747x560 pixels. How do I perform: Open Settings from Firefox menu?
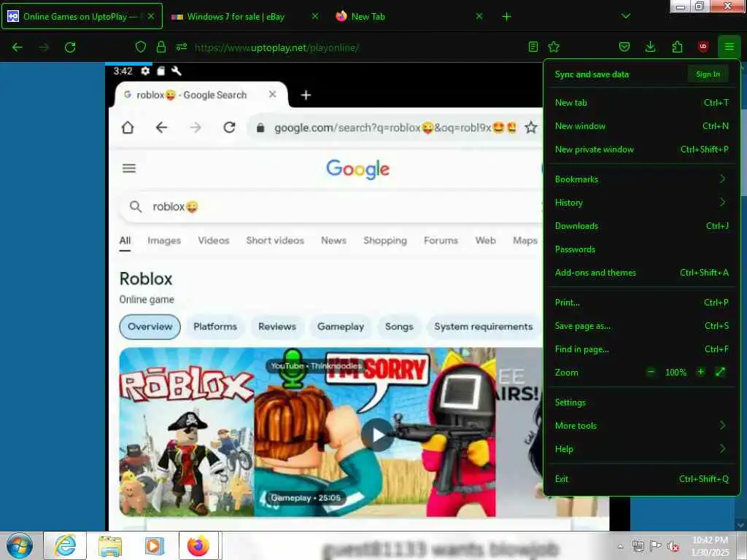point(641,402)
